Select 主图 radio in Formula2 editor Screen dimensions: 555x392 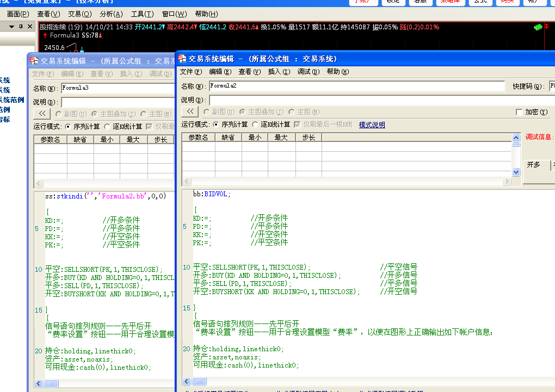tap(291, 112)
